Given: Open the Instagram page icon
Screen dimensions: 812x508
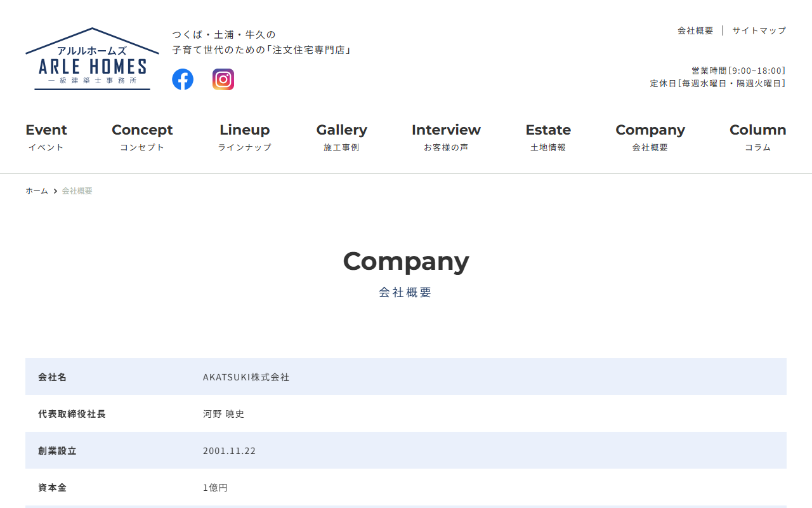Looking at the screenshot, I should [x=223, y=79].
